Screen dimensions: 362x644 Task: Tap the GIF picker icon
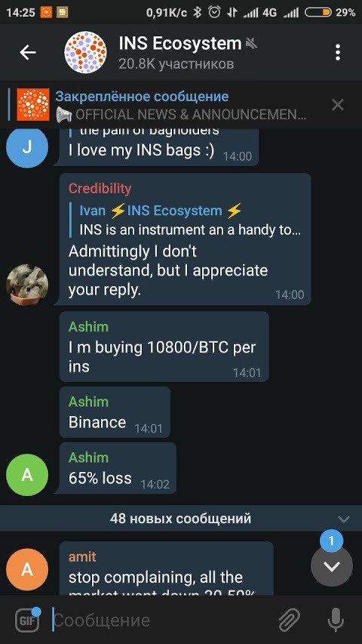[27, 620]
